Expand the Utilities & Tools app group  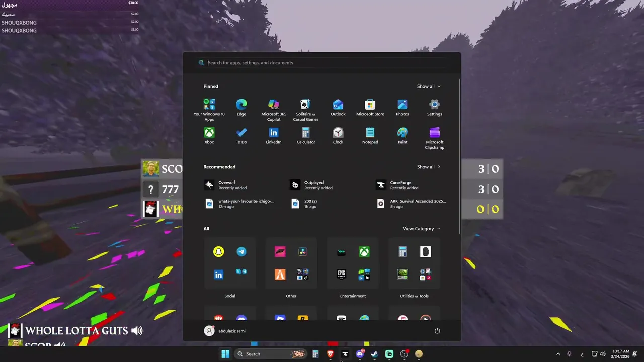[426, 275]
